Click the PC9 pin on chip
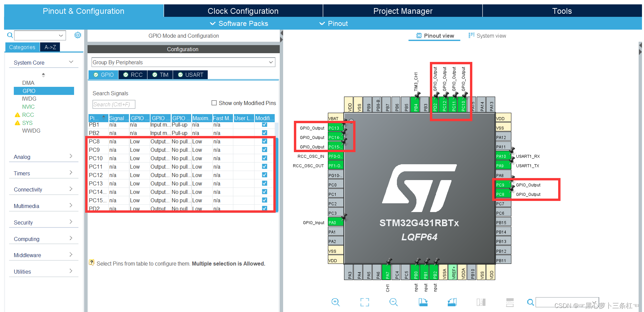This screenshot has height=312, width=644. click(503, 185)
